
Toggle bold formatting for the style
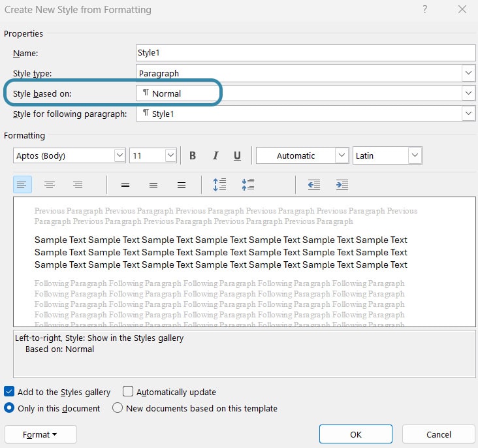193,155
